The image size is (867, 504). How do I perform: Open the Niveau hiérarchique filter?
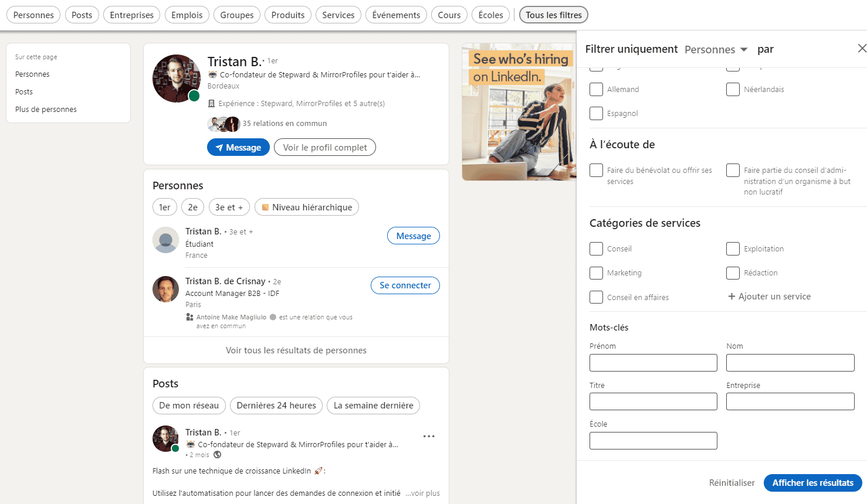[307, 207]
